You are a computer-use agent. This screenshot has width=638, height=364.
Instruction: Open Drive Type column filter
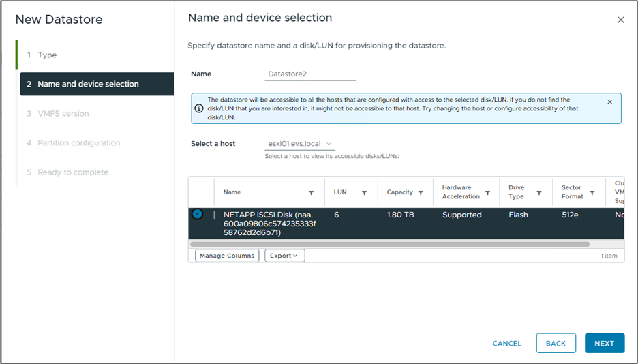coord(539,193)
